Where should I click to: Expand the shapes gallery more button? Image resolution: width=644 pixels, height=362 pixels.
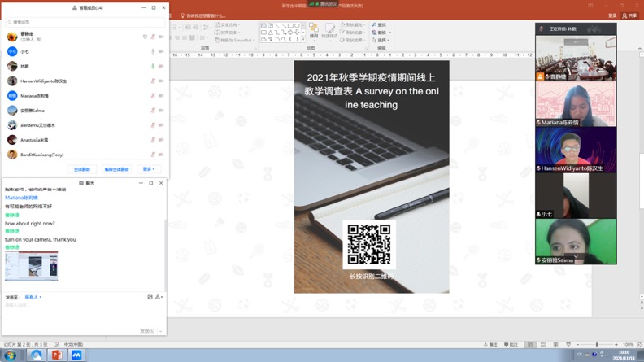point(303,39)
